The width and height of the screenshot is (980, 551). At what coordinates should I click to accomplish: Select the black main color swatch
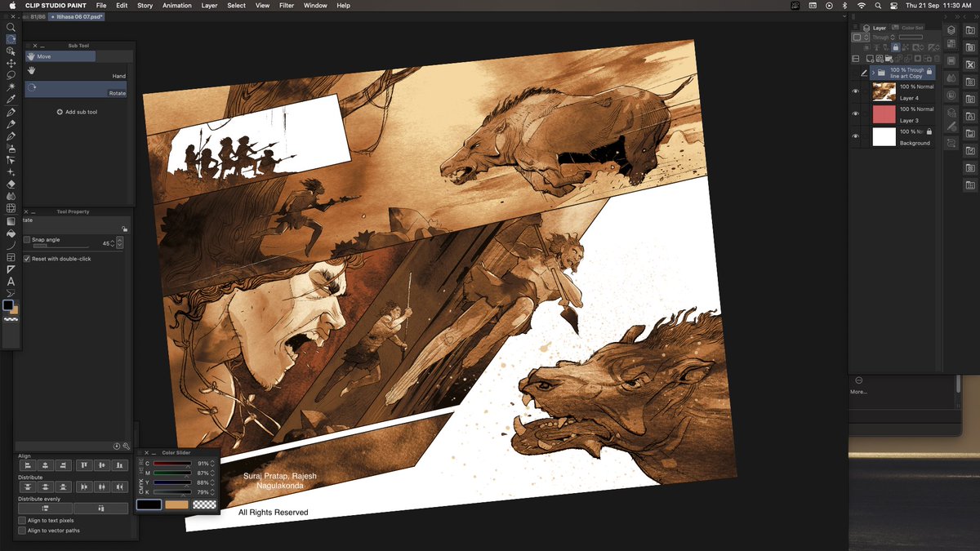(x=149, y=504)
